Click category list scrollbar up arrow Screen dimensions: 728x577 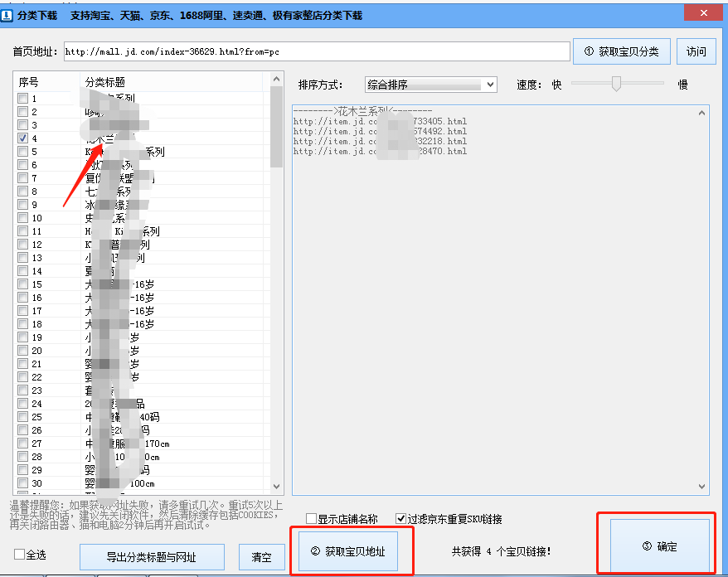(x=277, y=80)
